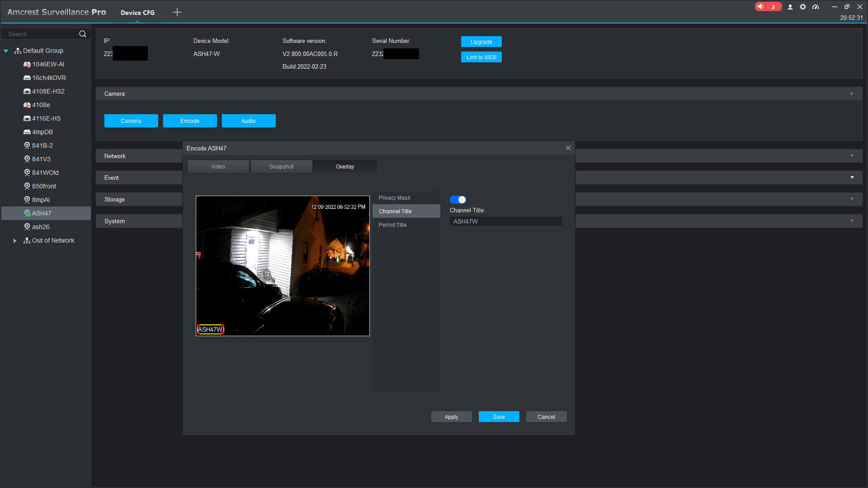Click the 4116E-HS recorder icon
This screenshot has height=488, width=868.
(27, 118)
